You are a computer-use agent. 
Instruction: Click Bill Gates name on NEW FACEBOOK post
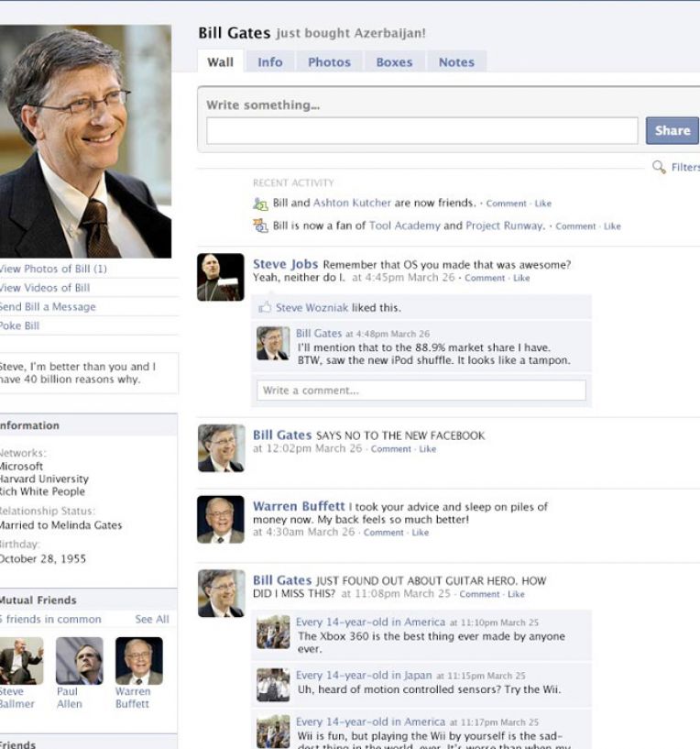282,435
